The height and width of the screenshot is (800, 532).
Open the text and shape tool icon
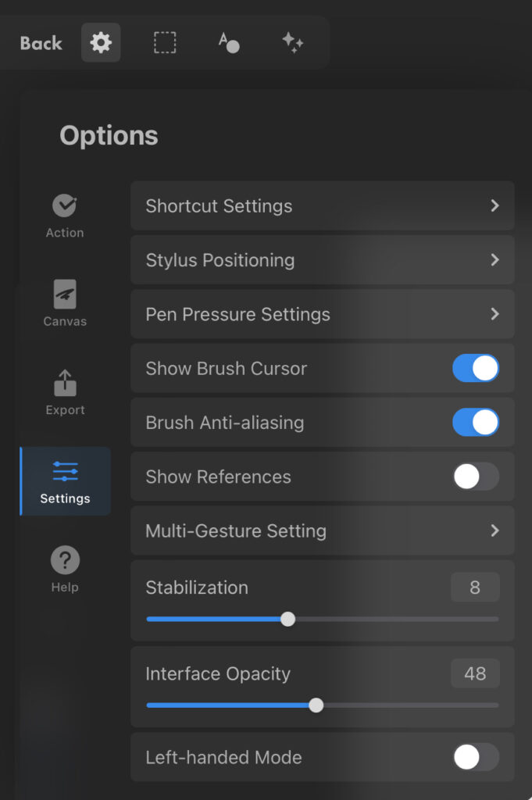228,42
